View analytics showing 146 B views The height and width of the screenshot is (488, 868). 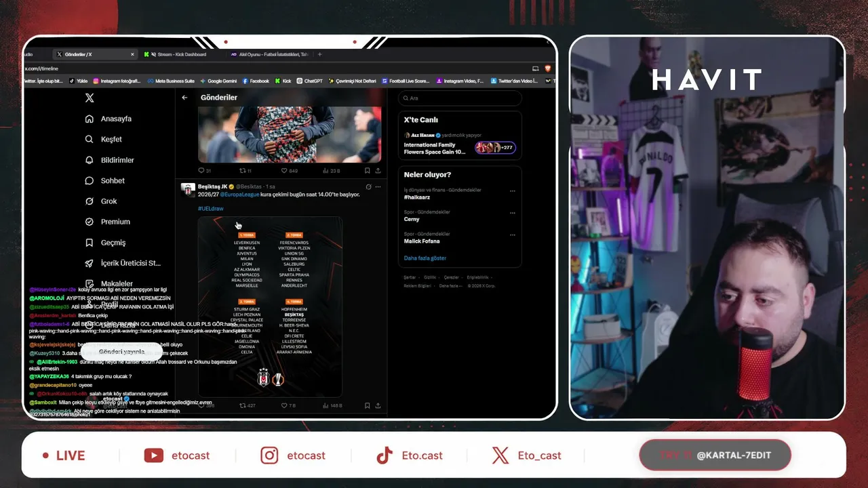(x=332, y=405)
